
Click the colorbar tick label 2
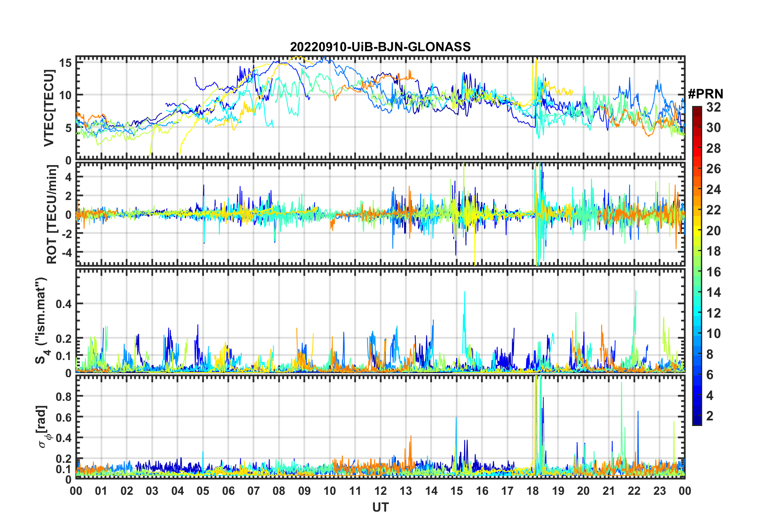pyautogui.click(x=710, y=416)
